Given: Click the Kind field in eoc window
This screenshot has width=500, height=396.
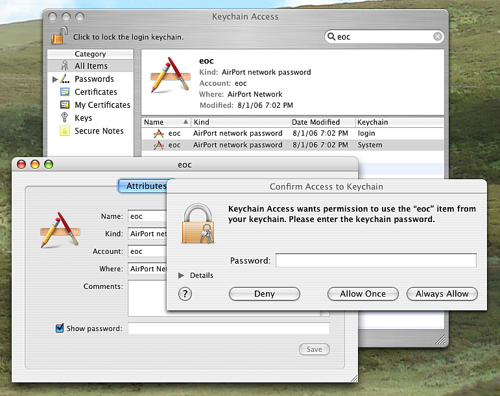Looking at the screenshot, I should (147, 234).
